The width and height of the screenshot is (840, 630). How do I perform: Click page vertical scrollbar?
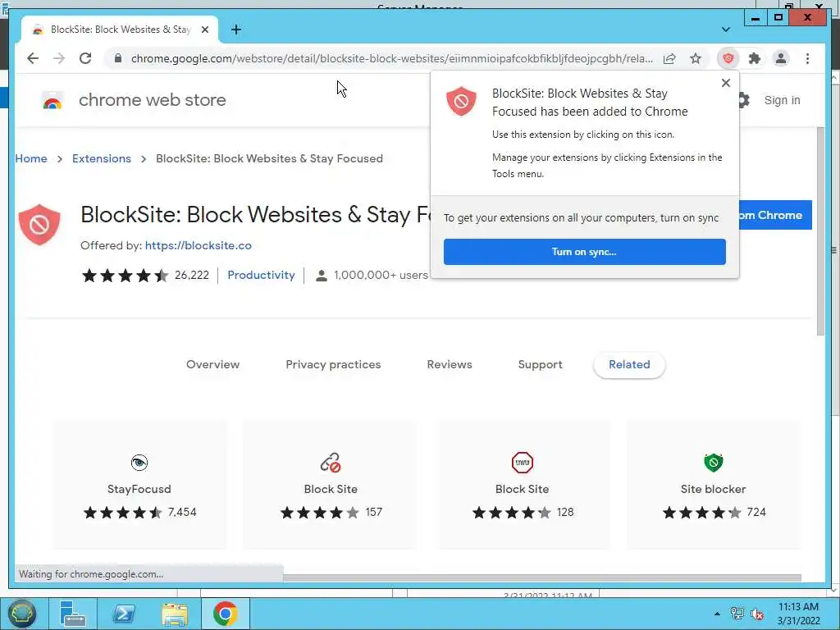pos(820,231)
